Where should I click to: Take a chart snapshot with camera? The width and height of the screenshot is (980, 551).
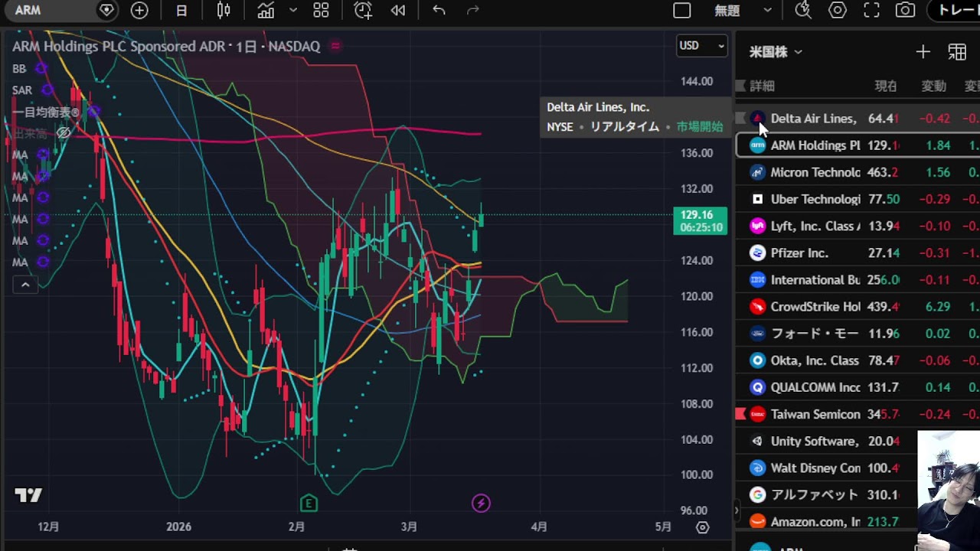906,11
